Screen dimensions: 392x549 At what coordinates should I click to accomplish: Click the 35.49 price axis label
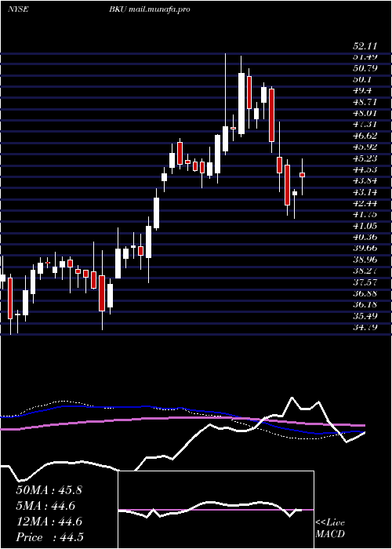click(365, 316)
